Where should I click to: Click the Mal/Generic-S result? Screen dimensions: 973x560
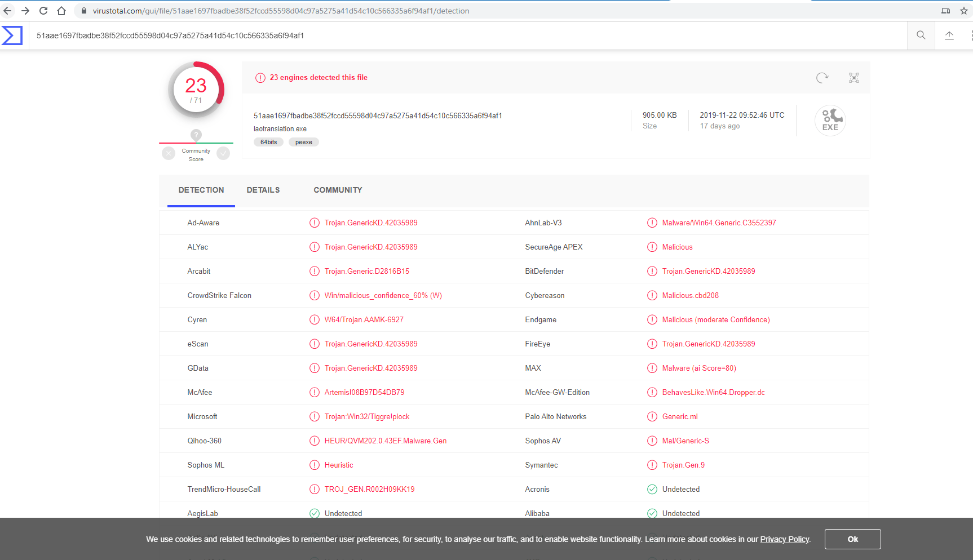point(685,441)
